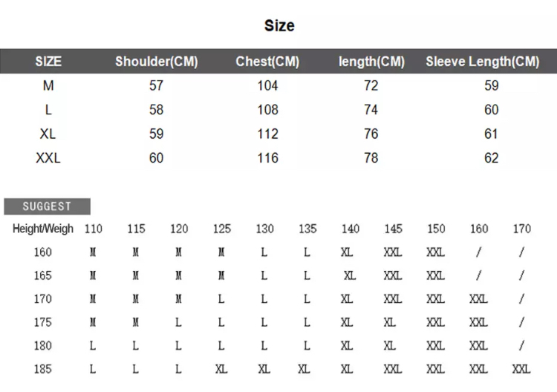
Task: Select the SIZE column header
Action: (48, 62)
